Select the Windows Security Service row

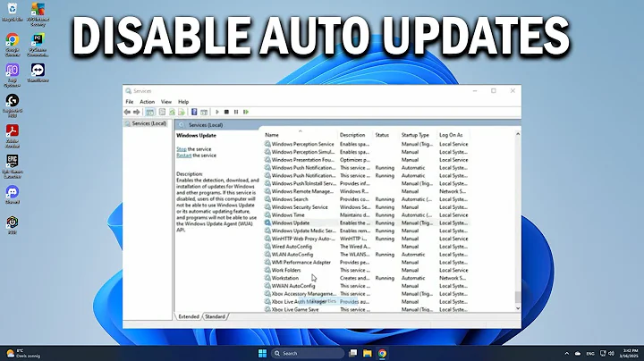[367, 207]
